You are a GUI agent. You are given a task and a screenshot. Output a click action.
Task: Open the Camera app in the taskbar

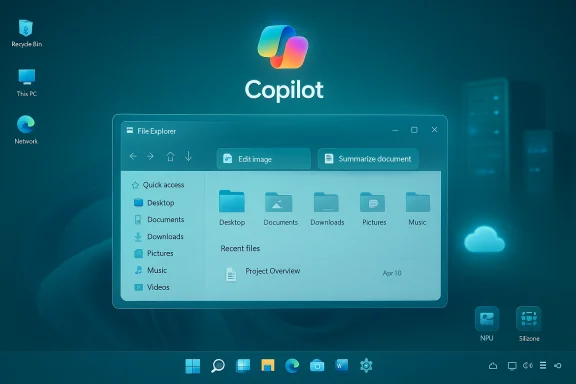(317, 366)
